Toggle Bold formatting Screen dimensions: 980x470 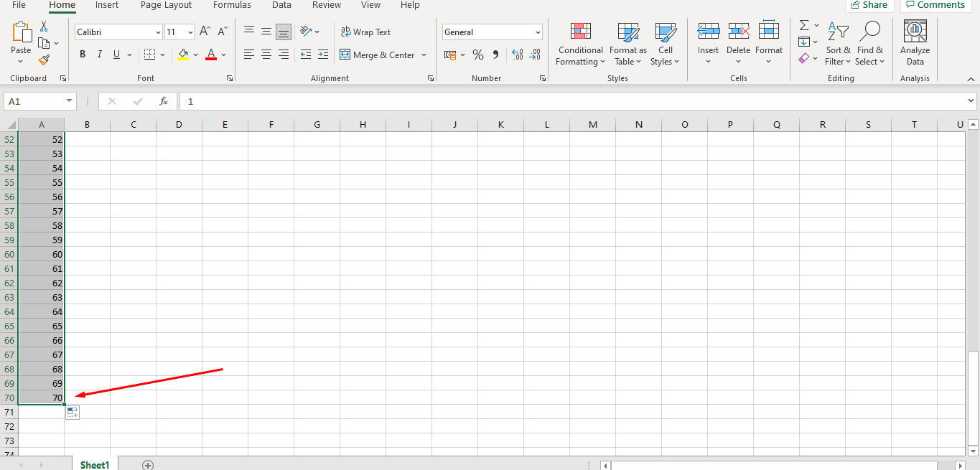pos(83,55)
